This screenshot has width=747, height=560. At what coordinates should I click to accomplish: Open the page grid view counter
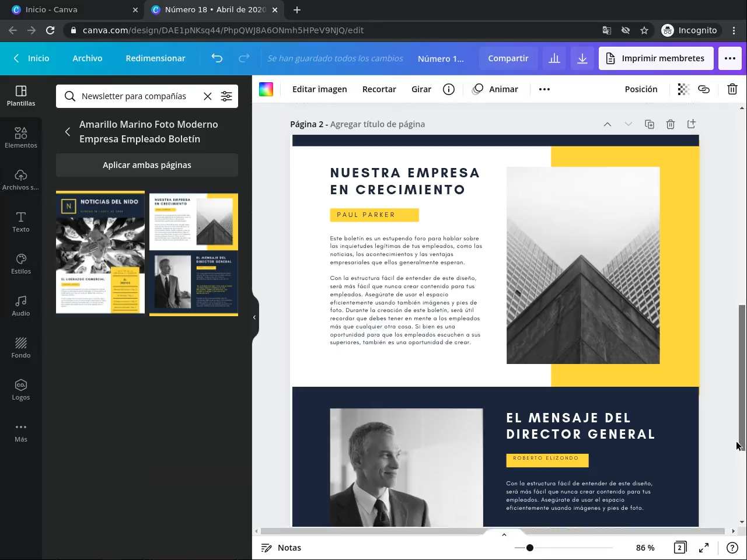(x=680, y=548)
